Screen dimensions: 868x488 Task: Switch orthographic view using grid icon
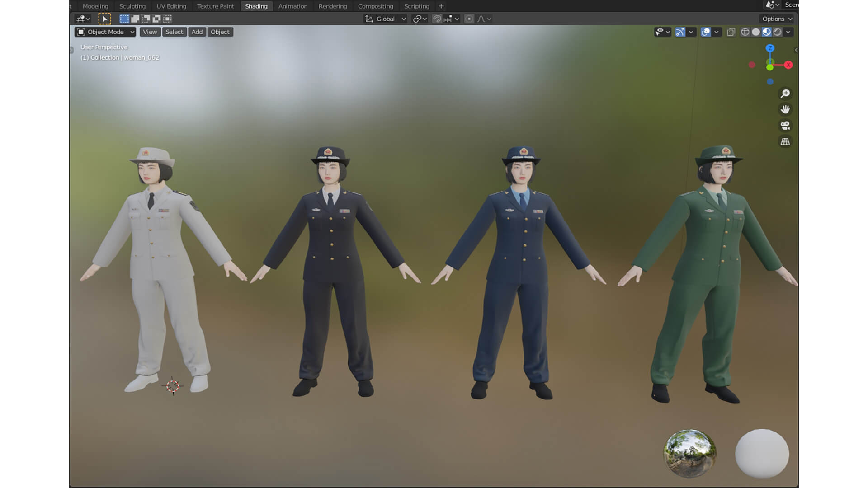785,141
